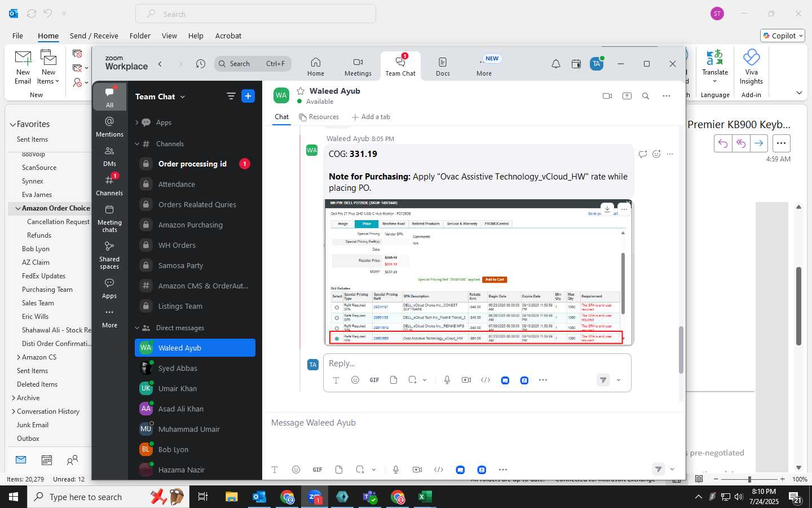This screenshot has height=508, width=812.
Task: Search within the Waleed Ayub chat
Action: pyautogui.click(x=646, y=96)
